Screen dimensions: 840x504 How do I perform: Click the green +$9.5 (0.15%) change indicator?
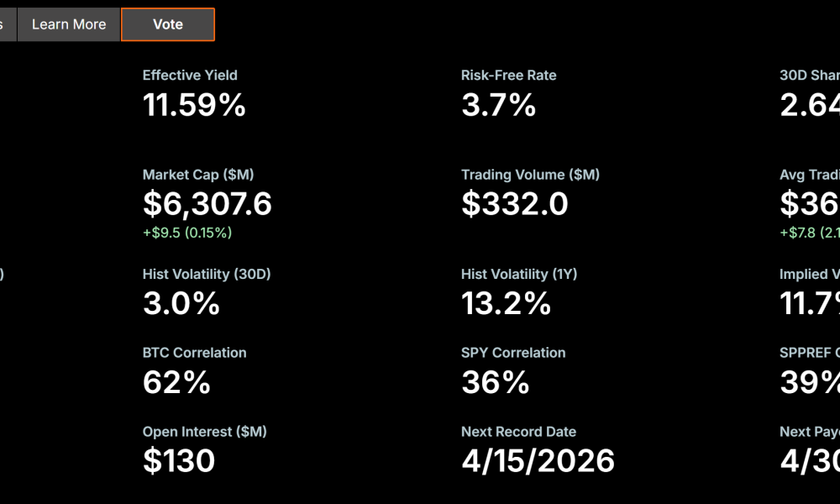pyautogui.click(x=186, y=233)
